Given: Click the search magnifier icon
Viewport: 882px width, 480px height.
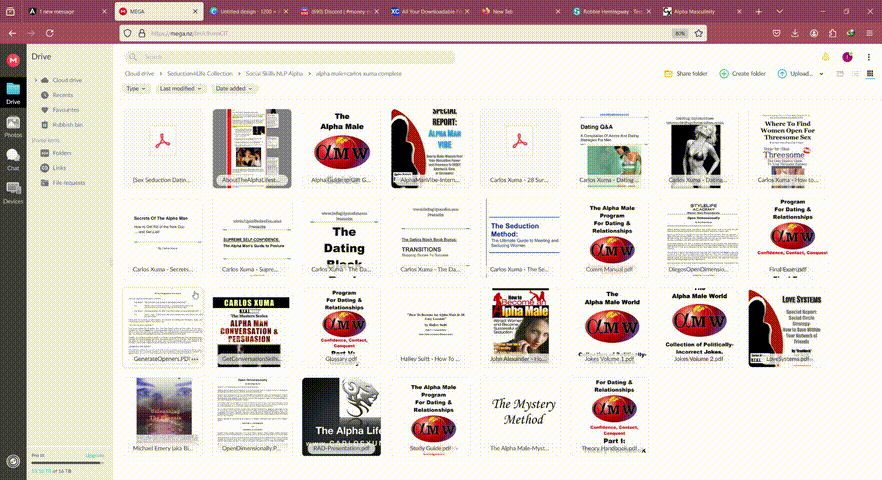Looking at the screenshot, I should 133,57.
